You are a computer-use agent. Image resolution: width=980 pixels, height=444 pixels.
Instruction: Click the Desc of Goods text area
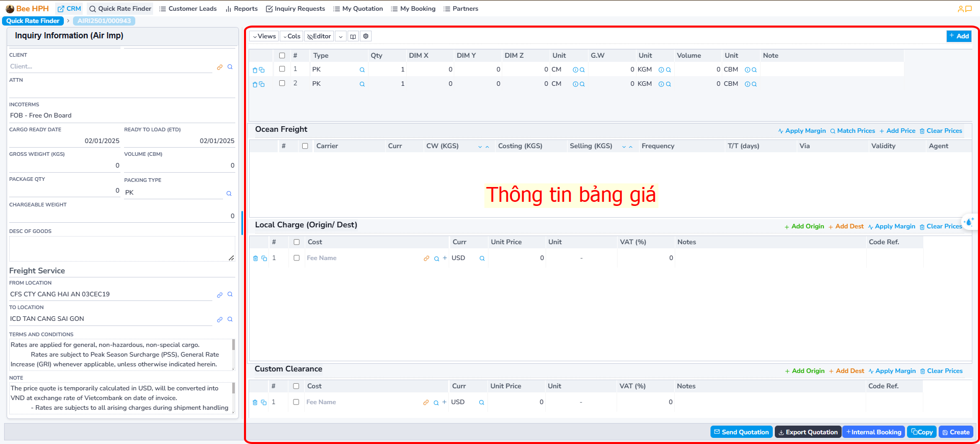121,249
